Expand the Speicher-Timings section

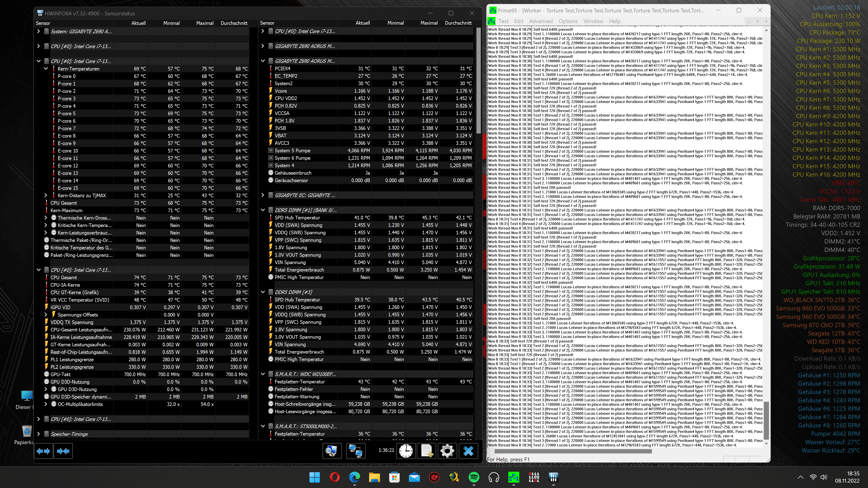pos(38,434)
